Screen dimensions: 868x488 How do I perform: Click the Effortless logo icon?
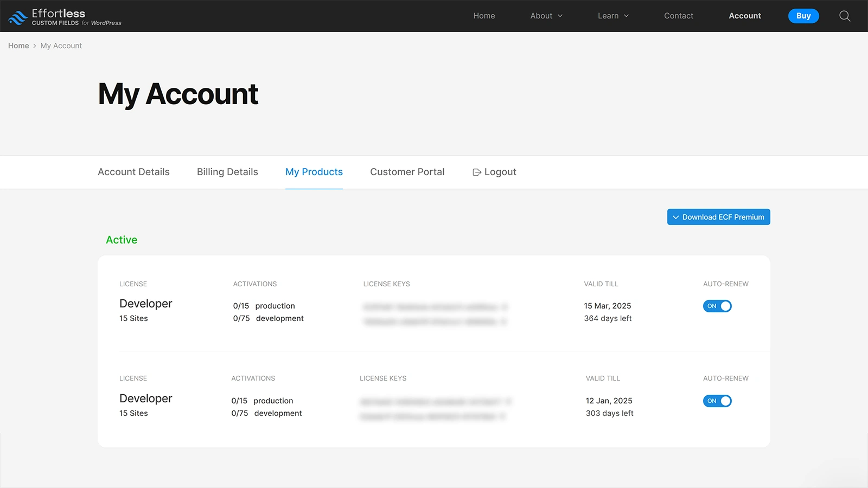pyautogui.click(x=18, y=16)
